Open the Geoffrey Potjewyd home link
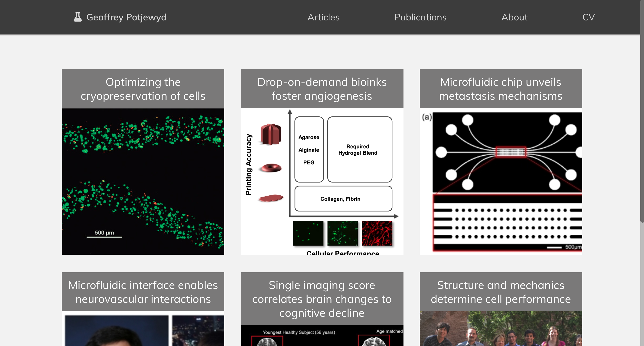The image size is (644, 346). (126, 17)
